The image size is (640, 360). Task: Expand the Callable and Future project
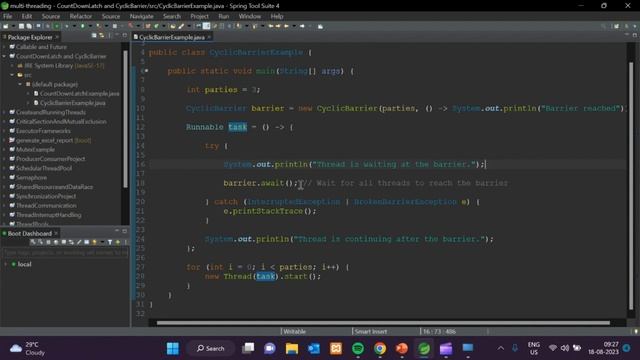click(4, 47)
